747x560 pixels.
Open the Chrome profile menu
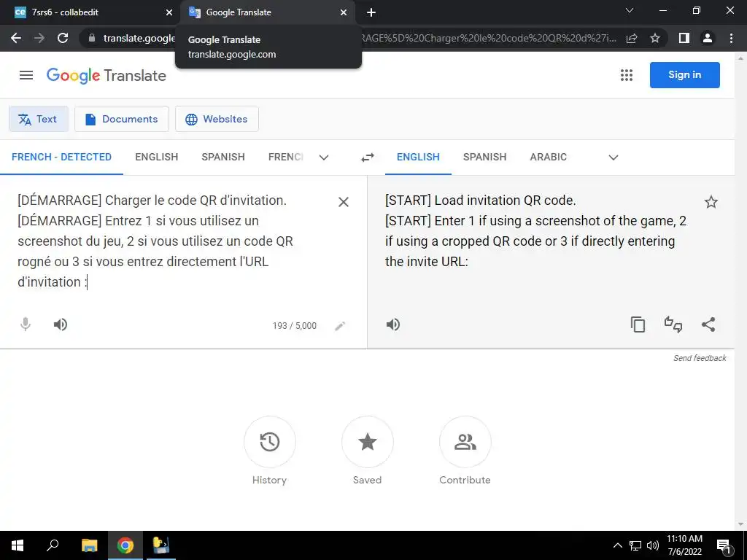[708, 38]
